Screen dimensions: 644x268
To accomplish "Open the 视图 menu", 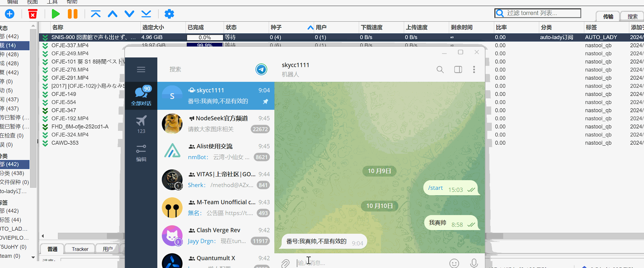I will coord(32,2).
